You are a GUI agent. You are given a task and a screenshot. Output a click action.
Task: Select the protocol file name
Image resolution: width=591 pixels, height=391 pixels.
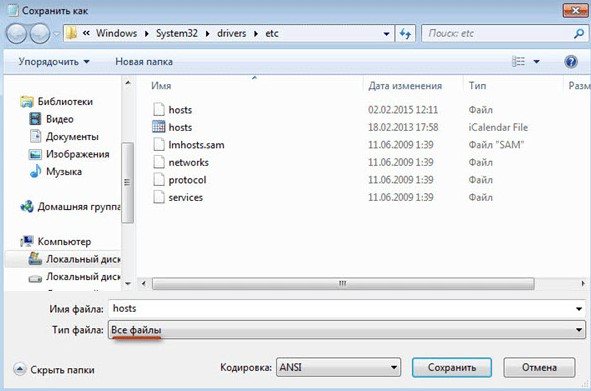pyautogui.click(x=187, y=180)
